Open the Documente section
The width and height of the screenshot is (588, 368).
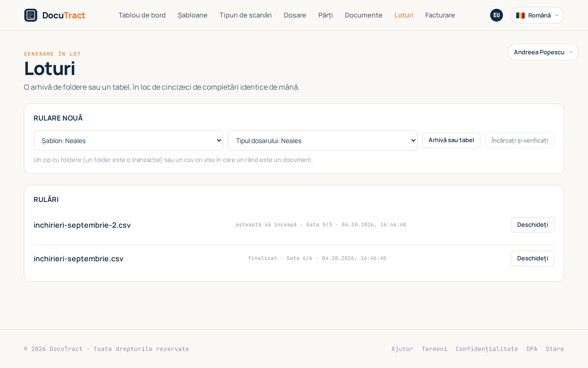(364, 15)
